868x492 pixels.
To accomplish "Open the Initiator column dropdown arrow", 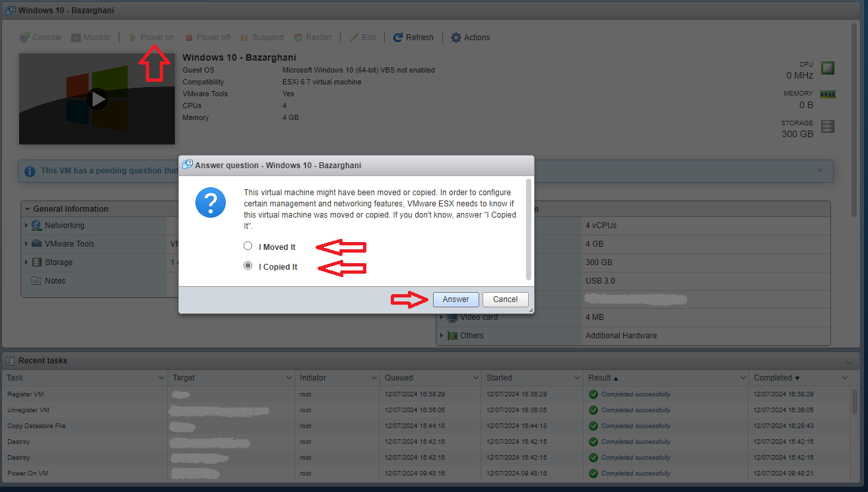I will click(373, 378).
